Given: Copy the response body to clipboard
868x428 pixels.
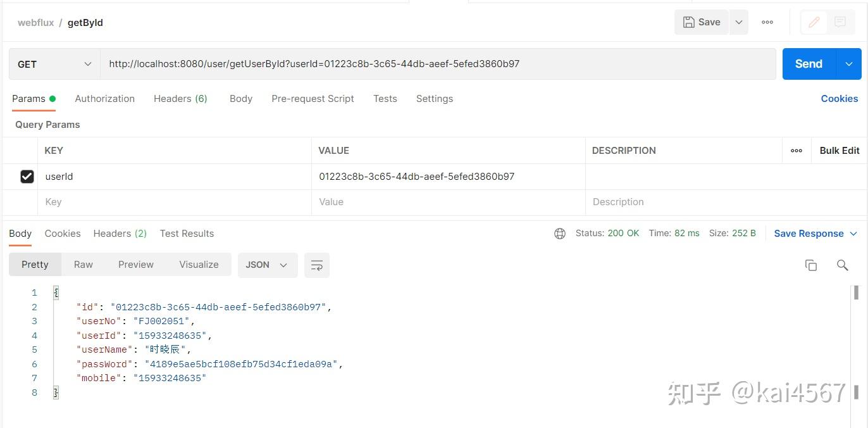Looking at the screenshot, I should tap(811, 265).
